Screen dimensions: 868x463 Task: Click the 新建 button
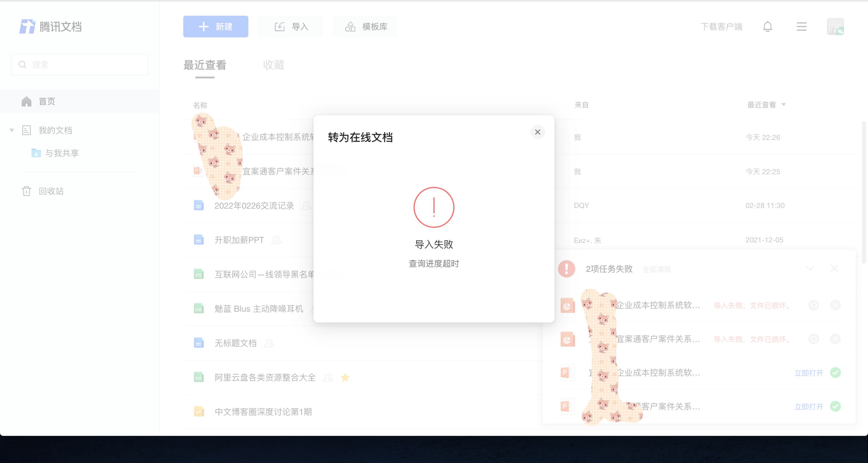click(x=216, y=27)
